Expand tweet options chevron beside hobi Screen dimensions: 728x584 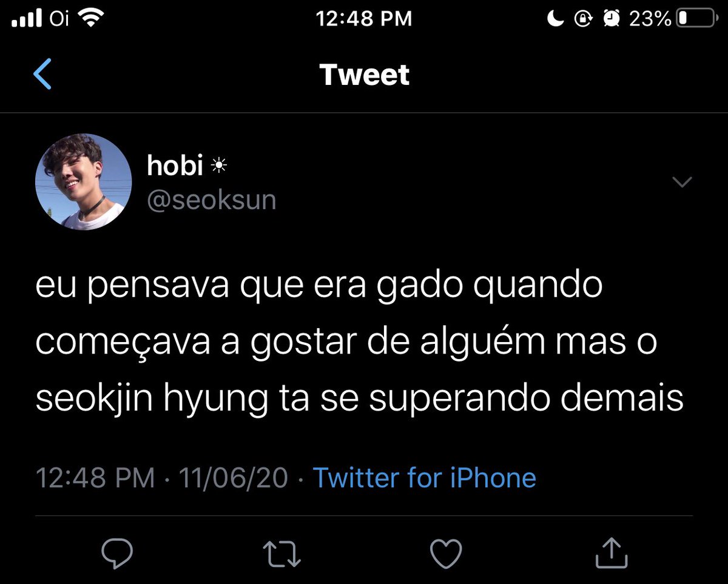[683, 182]
